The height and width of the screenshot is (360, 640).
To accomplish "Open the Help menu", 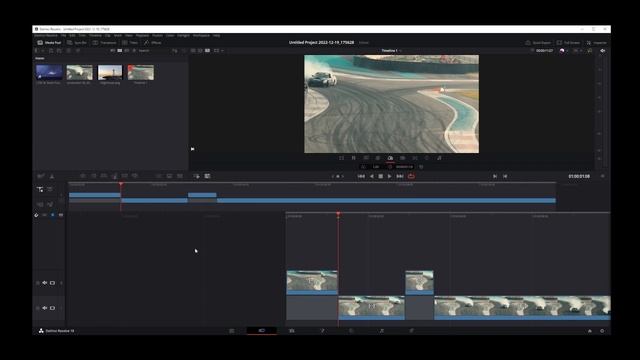I will (216, 36).
